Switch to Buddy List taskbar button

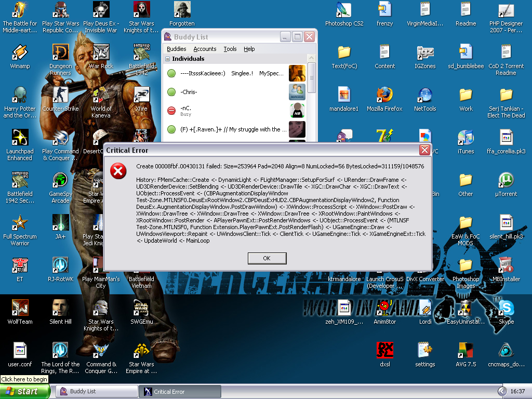(96, 392)
